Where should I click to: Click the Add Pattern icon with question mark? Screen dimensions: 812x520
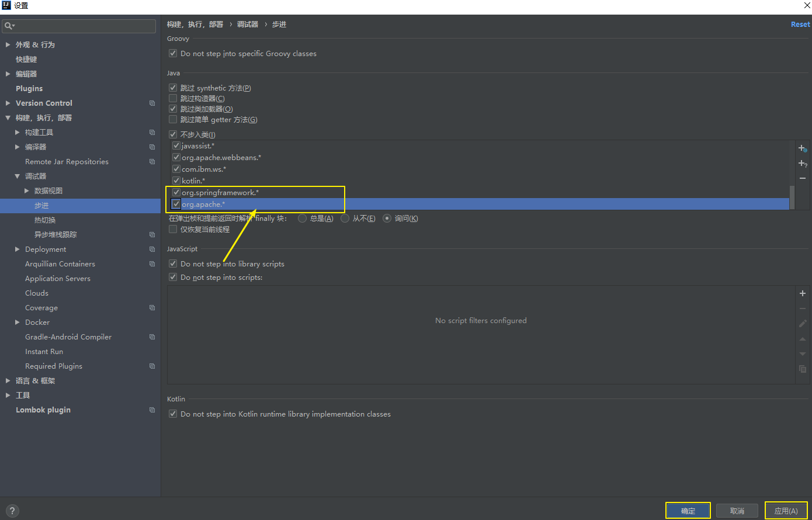pyautogui.click(x=802, y=164)
